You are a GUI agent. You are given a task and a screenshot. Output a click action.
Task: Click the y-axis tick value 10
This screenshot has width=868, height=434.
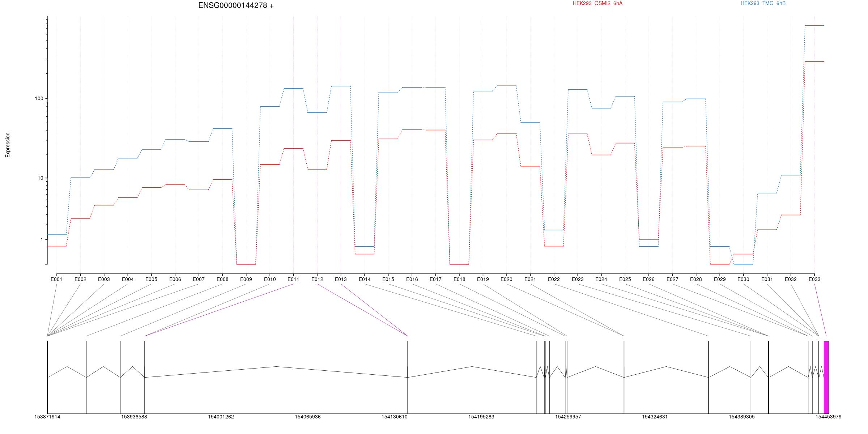(x=40, y=178)
